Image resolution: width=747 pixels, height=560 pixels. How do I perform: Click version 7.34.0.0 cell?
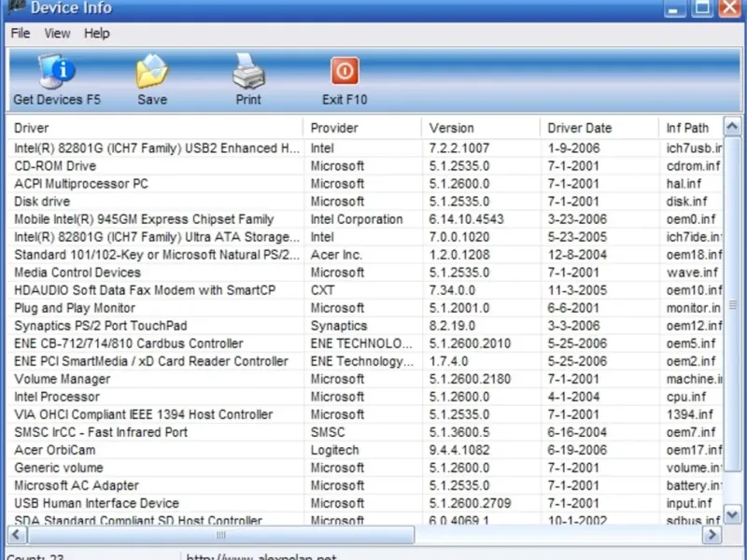pyautogui.click(x=452, y=290)
